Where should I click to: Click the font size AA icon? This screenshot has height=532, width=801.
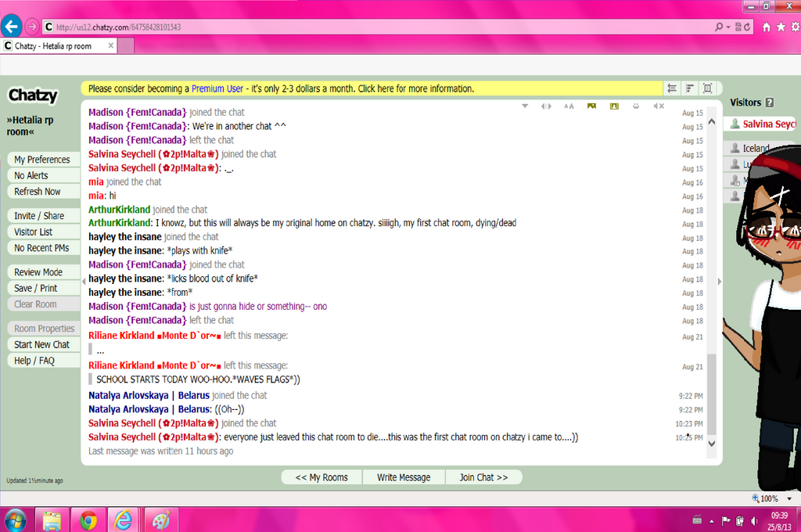click(569, 106)
